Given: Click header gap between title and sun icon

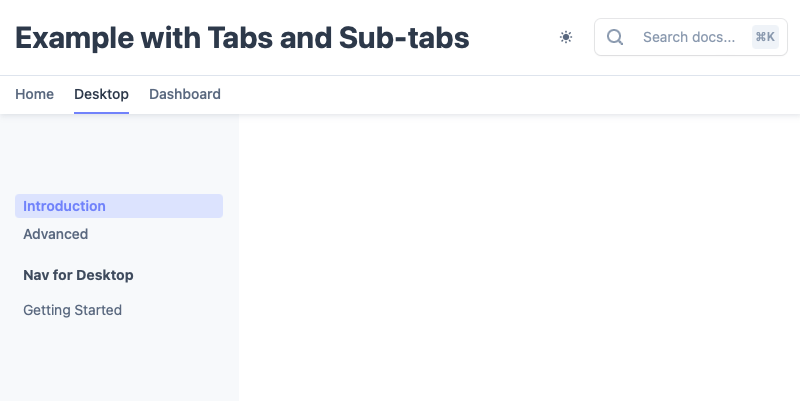Looking at the screenshot, I should click(512, 38).
